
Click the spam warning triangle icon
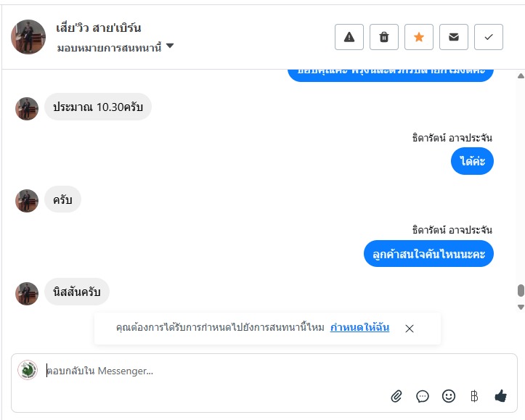(x=349, y=37)
